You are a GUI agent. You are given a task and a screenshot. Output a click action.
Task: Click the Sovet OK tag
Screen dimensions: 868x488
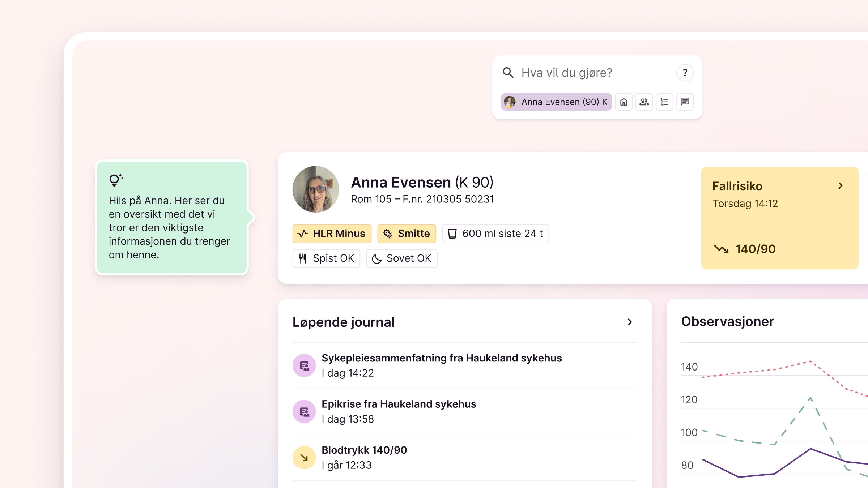pyautogui.click(x=402, y=258)
